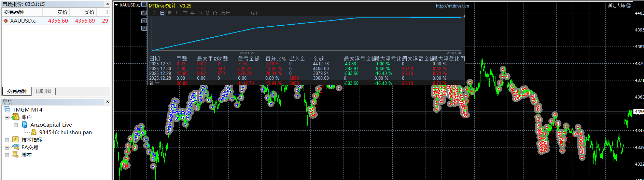Click the 技术指标 indicators icon
Screen dimensions: 644x180
(x=15, y=140)
